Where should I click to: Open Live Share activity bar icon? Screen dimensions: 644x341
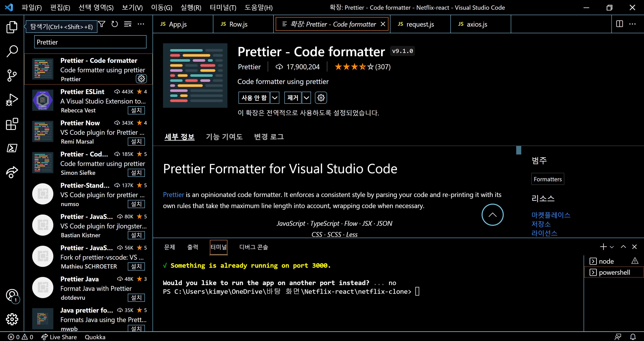(12, 172)
